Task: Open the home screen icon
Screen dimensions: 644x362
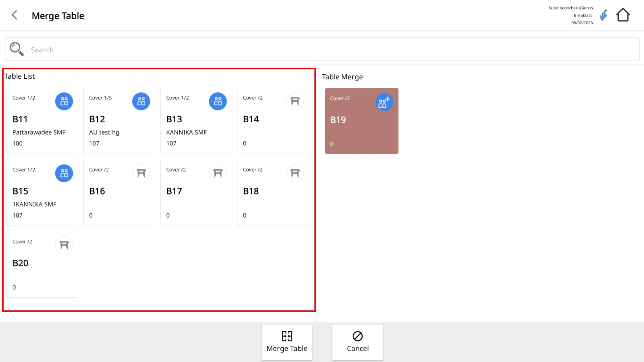Action: 623,15
